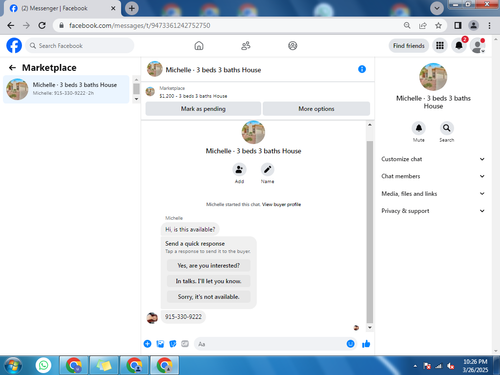Choose a sticker in the composer
Image resolution: width=500 pixels, height=375 pixels.
pos(173,344)
